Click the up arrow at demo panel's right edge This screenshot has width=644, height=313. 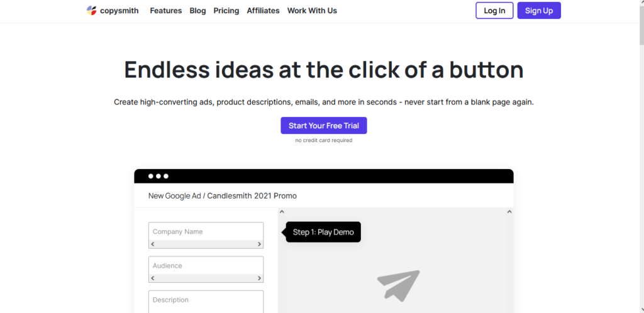tap(509, 212)
